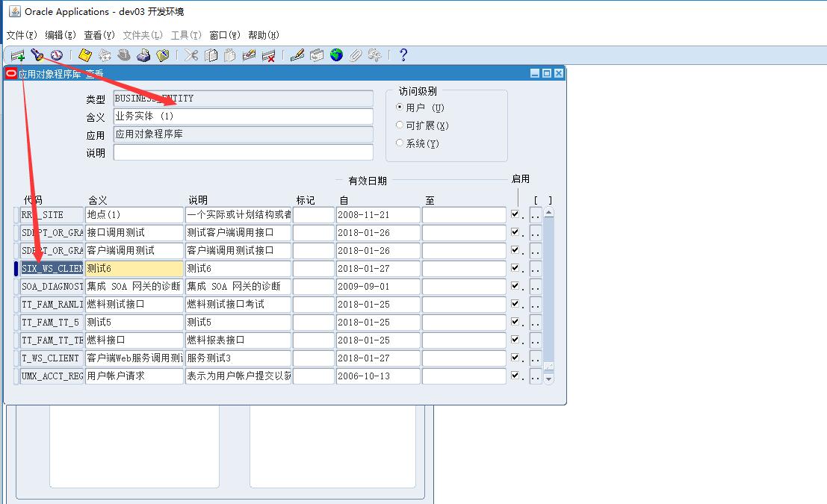The height and width of the screenshot is (504, 827).
Task: Uncheck the enabled box for SIX_WS_CLIENT row
Action: [515, 268]
